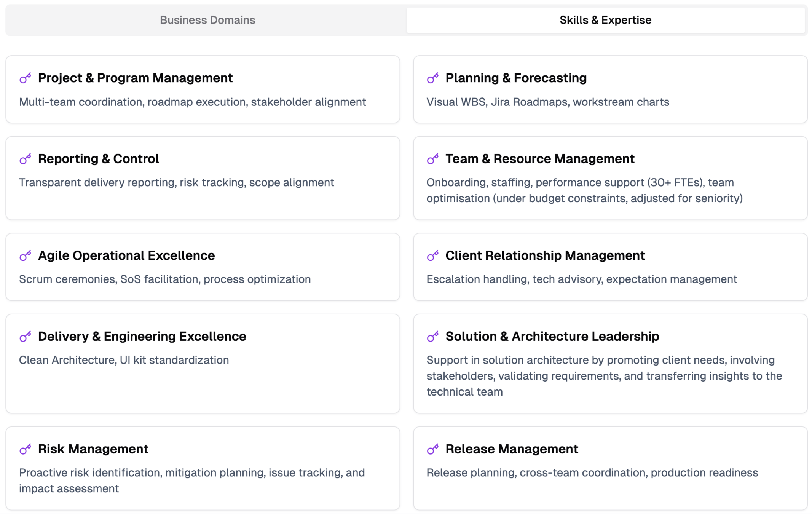
Task: Click key icon beside Client Relationship Management
Action: pos(432,255)
